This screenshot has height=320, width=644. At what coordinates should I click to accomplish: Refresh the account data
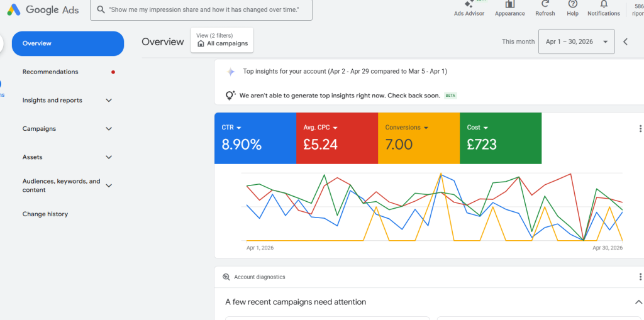[545, 9]
